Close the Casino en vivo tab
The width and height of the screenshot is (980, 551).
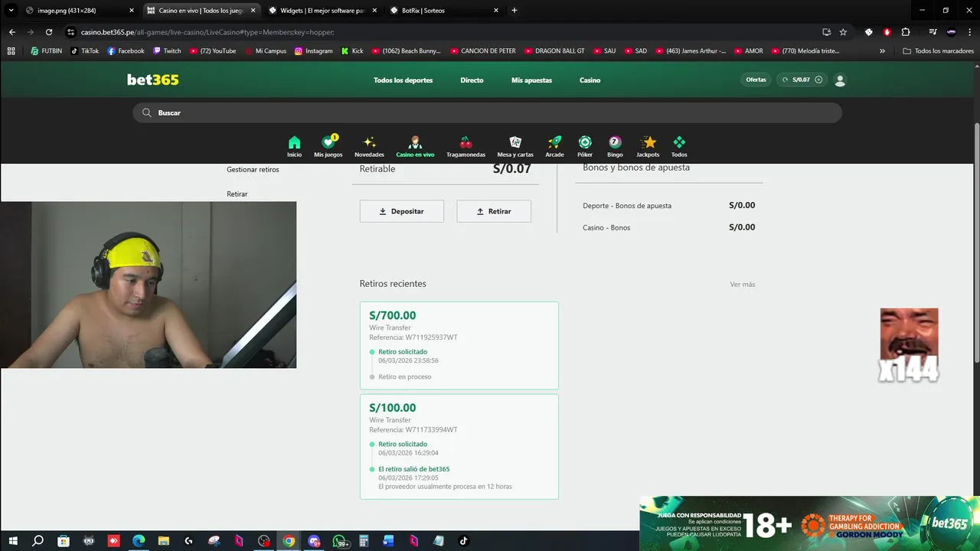coord(253,11)
